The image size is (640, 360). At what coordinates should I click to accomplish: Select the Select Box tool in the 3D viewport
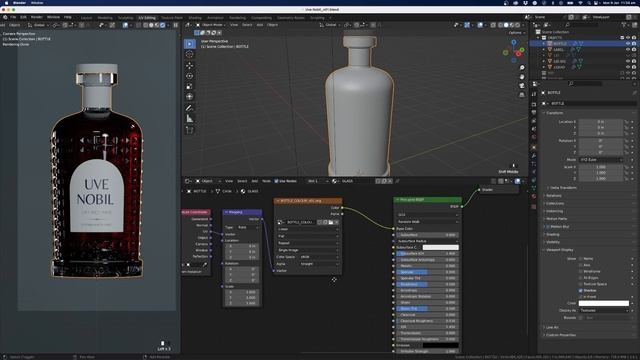(189, 44)
